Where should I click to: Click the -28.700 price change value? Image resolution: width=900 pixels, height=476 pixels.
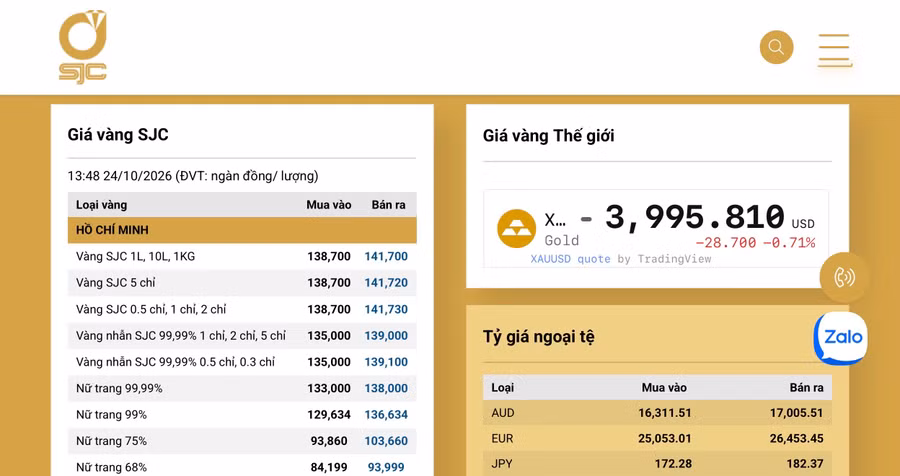click(726, 243)
